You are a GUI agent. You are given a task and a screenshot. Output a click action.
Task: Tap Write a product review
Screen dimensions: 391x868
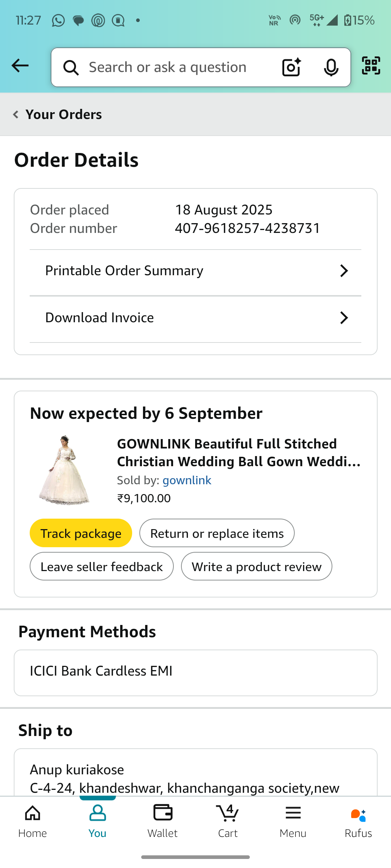(x=256, y=567)
